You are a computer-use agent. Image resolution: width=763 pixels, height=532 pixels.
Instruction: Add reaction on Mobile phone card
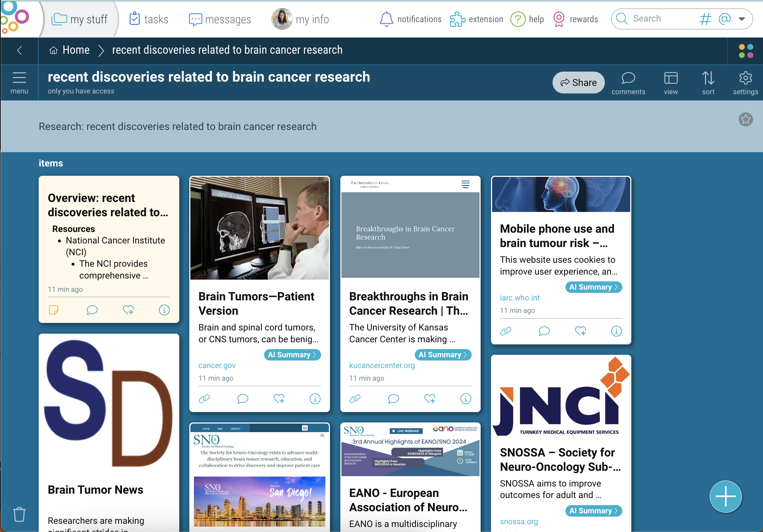click(580, 331)
